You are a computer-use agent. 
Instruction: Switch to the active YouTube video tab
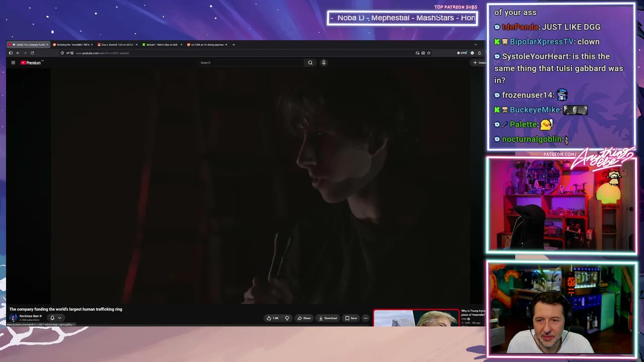tap(28, 45)
